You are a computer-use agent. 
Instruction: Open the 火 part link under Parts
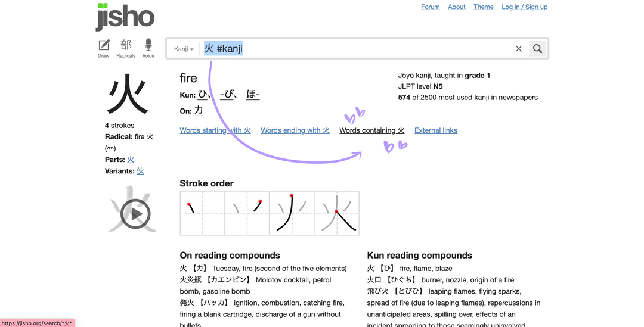click(131, 160)
